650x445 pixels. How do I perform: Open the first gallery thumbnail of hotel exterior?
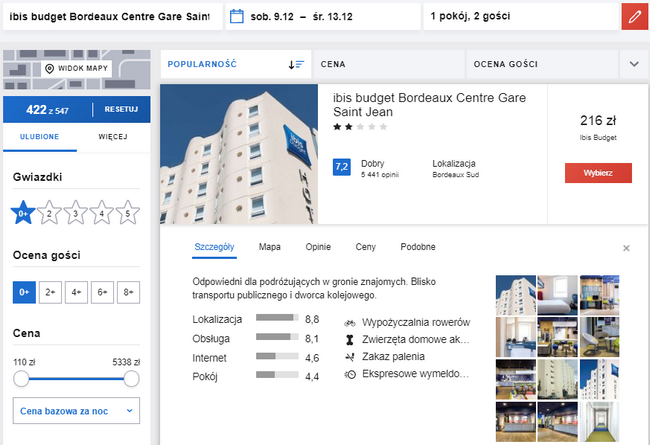[x=516, y=295]
